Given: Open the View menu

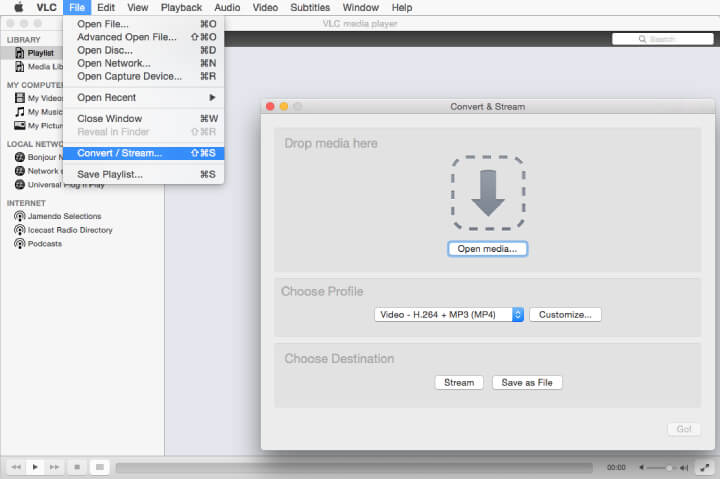Looking at the screenshot, I should point(138,7).
